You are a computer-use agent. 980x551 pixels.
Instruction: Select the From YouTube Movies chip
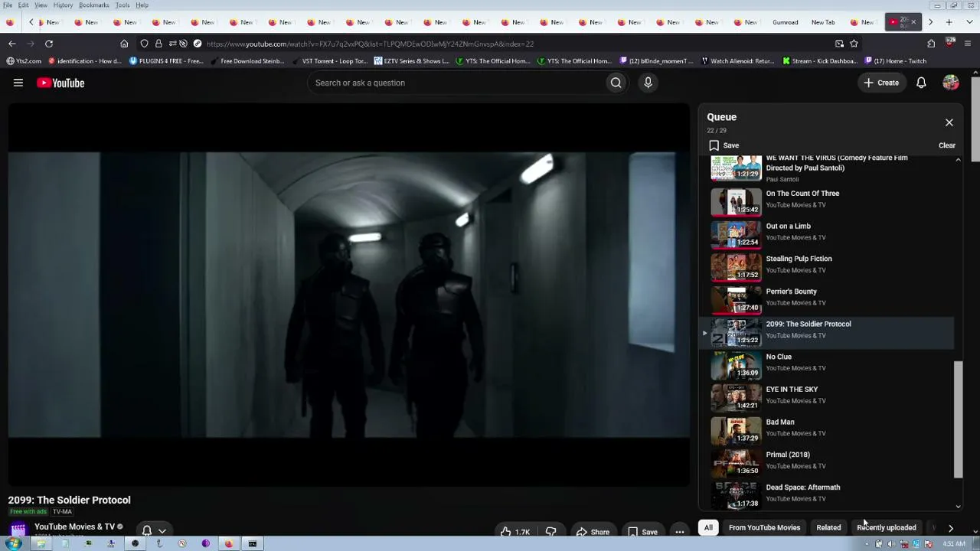pos(764,527)
